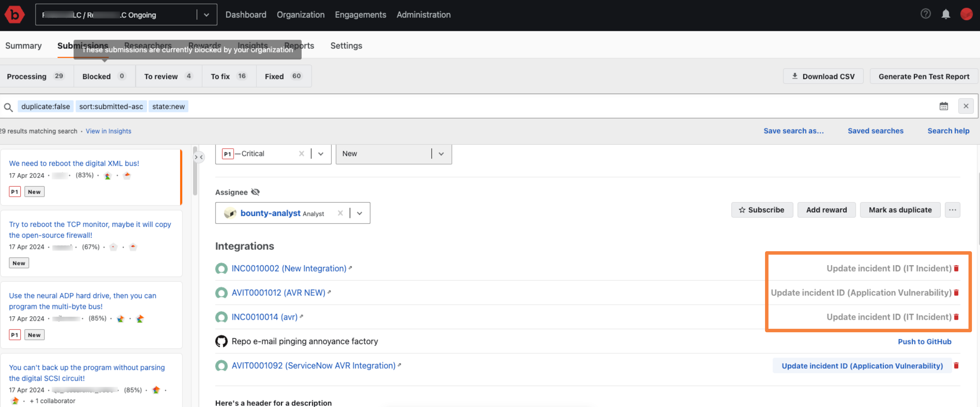
Task: Select the Fixed 60 filter tab
Action: click(284, 76)
